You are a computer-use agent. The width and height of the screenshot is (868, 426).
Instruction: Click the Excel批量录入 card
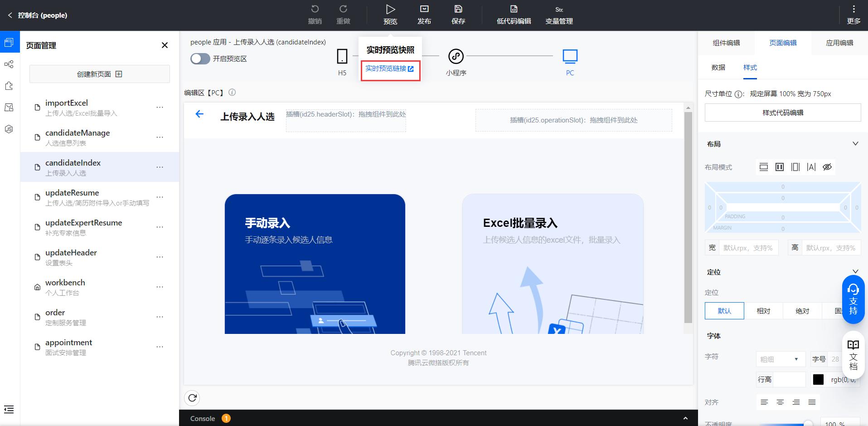click(553, 264)
